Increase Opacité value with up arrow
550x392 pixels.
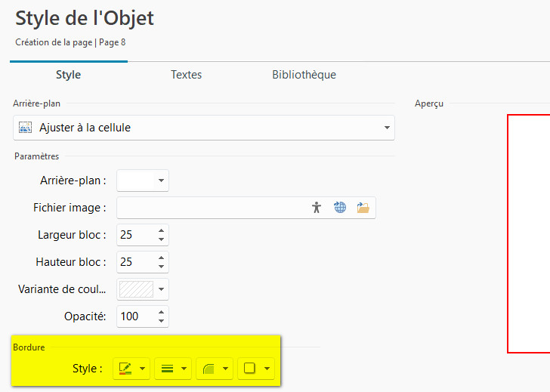click(161, 312)
